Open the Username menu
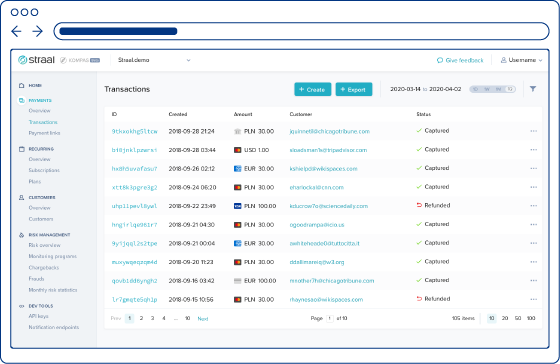560x364 pixels. coord(521,60)
